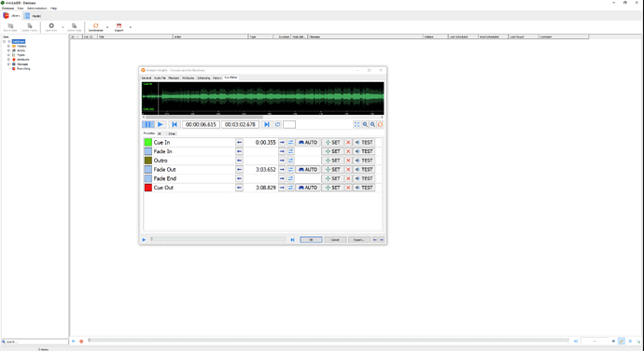This screenshot has width=644, height=351.
Task: Jump to the start of the track
Action: click(x=175, y=124)
